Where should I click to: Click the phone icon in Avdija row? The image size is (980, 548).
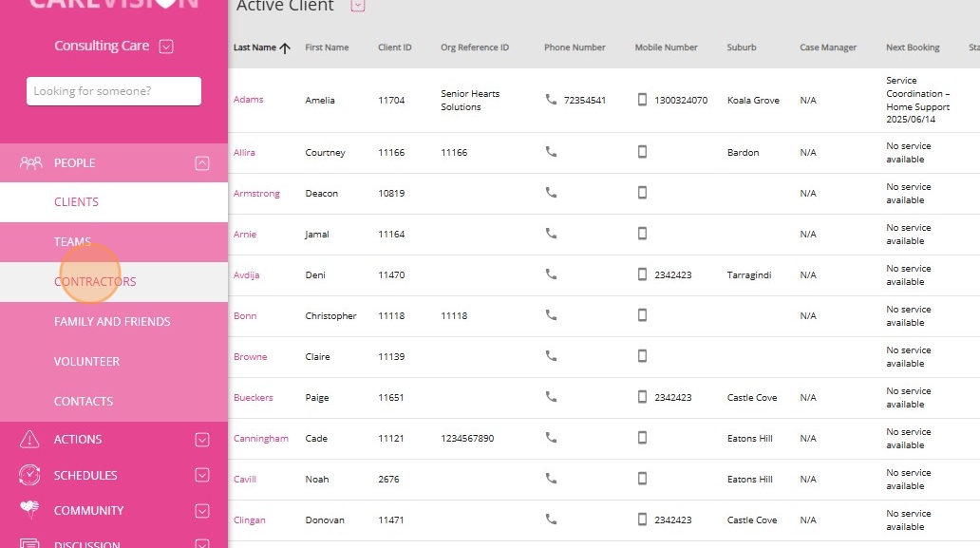[551, 274]
